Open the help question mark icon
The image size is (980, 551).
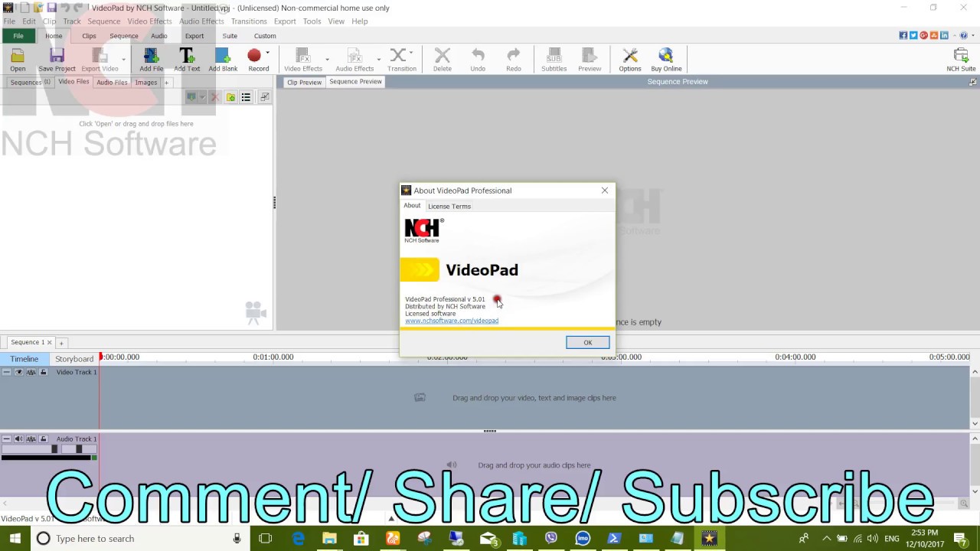[x=963, y=35]
